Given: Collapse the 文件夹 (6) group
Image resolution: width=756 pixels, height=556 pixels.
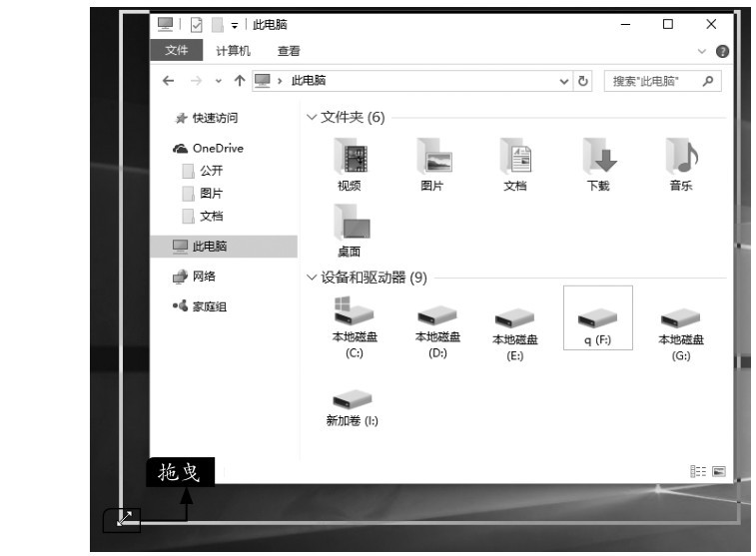Looking at the screenshot, I should click(x=312, y=117).
